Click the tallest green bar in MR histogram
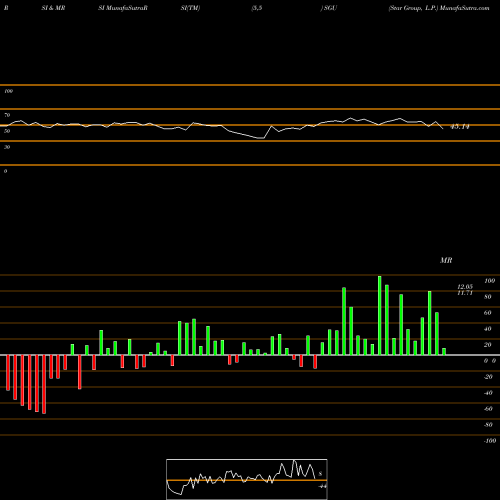500x500 pixels. [x=380, y=315]
